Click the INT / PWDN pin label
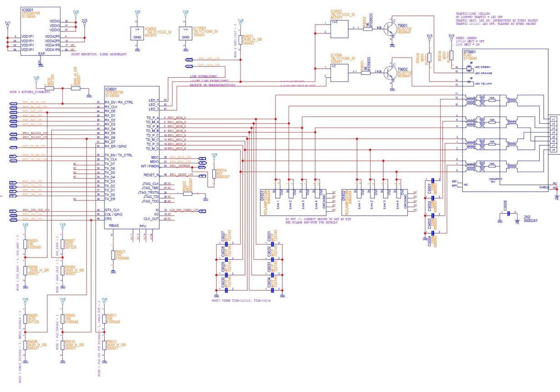 pyautogui.click(x=150, y=167)
